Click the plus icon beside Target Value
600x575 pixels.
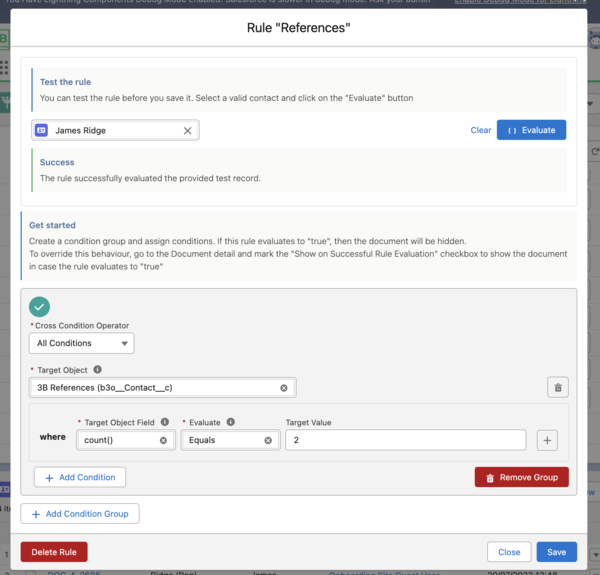pyautogui.click(x=547, y=440)
